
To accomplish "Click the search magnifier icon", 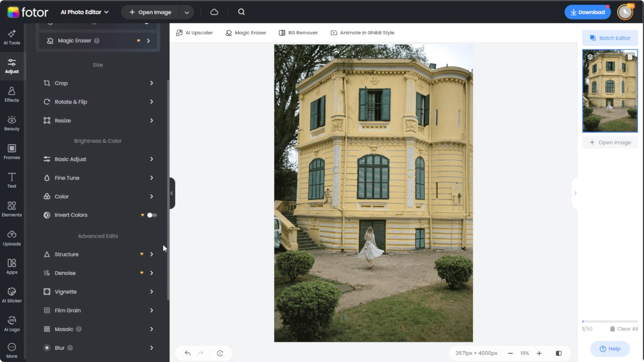I will (x=241, y=12).
